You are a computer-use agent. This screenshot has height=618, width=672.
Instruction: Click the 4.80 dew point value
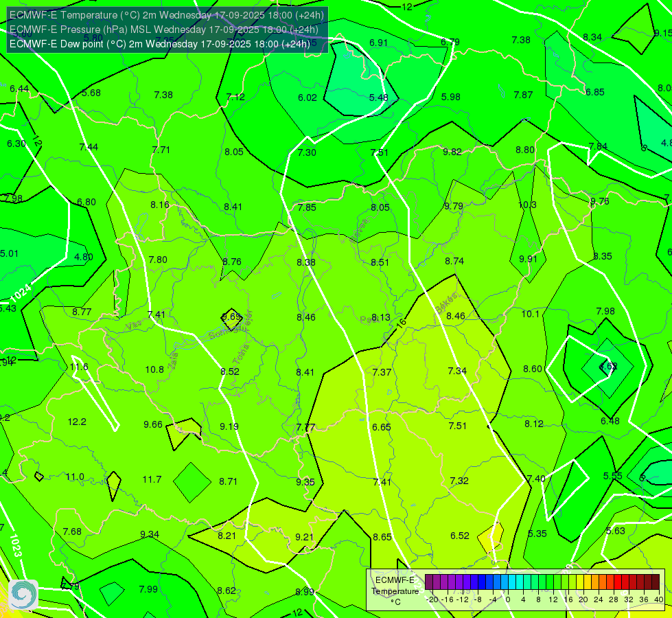(x=84, y=257)
